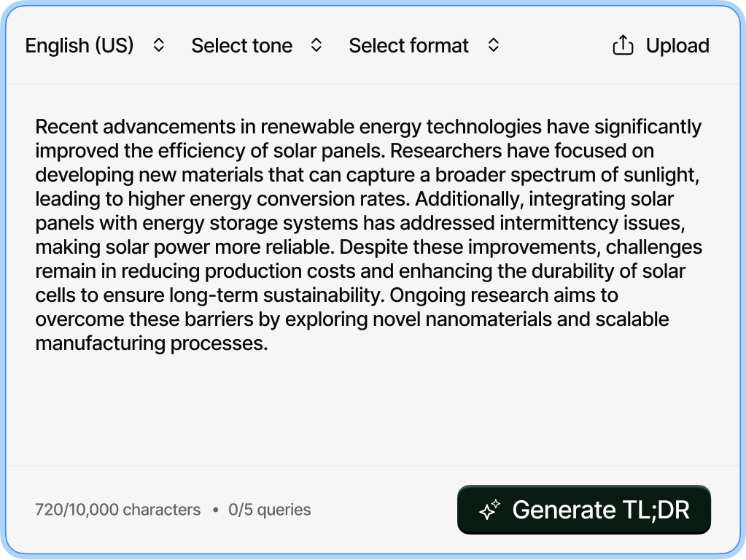
Task: Click the 0/5 queries indicator
Action: 270,510
